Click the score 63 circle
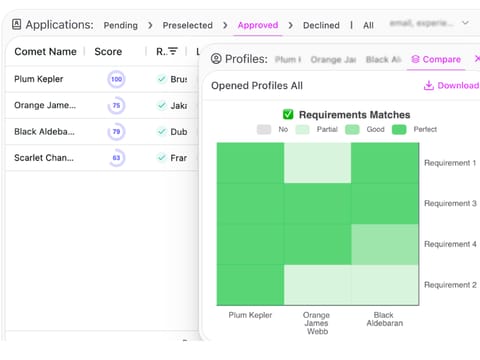Image resolution: width=480 pixels, height=360 pixels. 116,158
